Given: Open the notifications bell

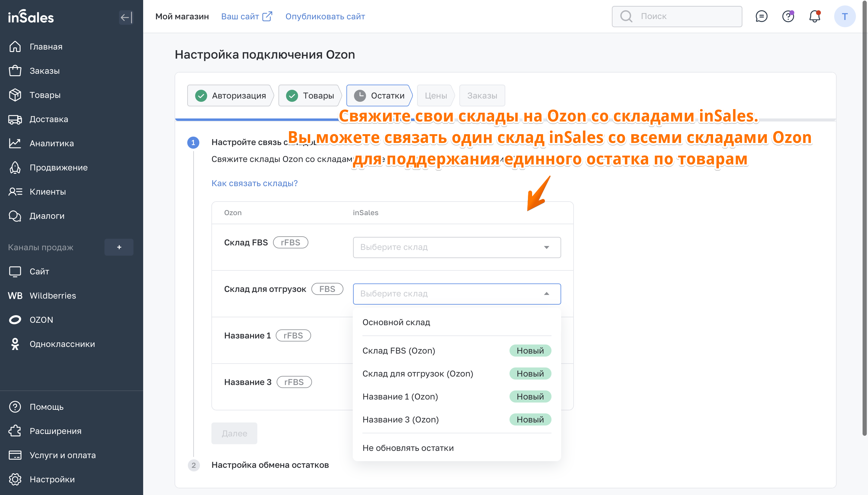Looking at the screenshot, I should 814,16.
